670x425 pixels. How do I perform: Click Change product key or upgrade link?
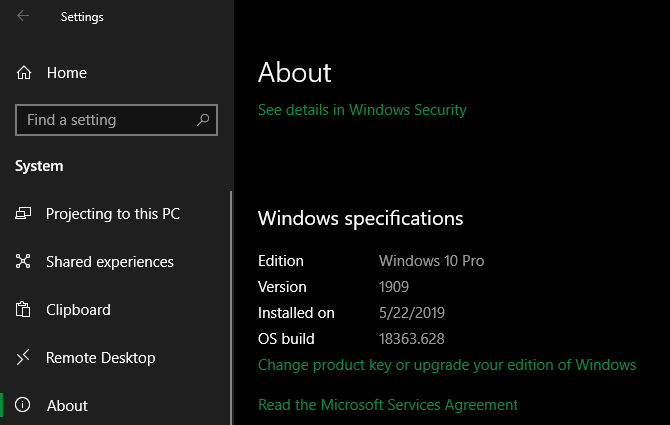click(x=447, y=365)
